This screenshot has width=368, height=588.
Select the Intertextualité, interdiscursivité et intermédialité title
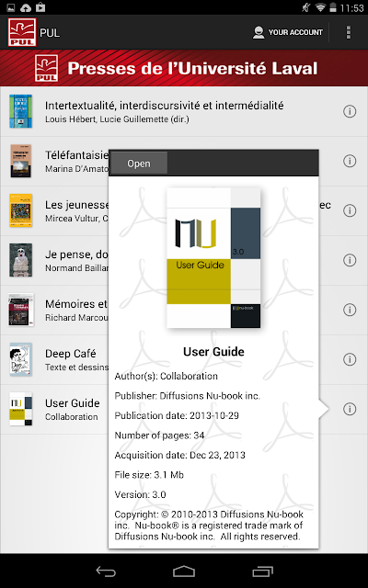(x=164, y=106)
